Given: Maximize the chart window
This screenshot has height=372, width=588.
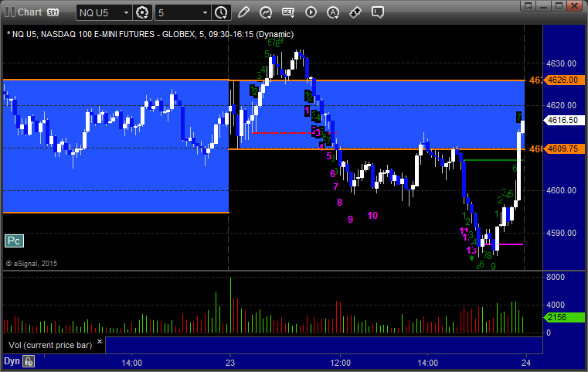Looking at the screenshot, I should pyautogui.click(x=559, y=5).
